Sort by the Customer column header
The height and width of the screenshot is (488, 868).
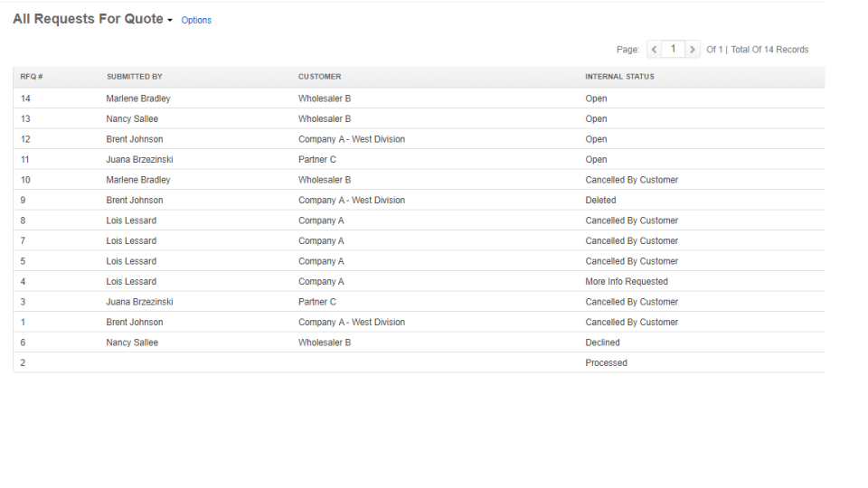pos(319,77)
